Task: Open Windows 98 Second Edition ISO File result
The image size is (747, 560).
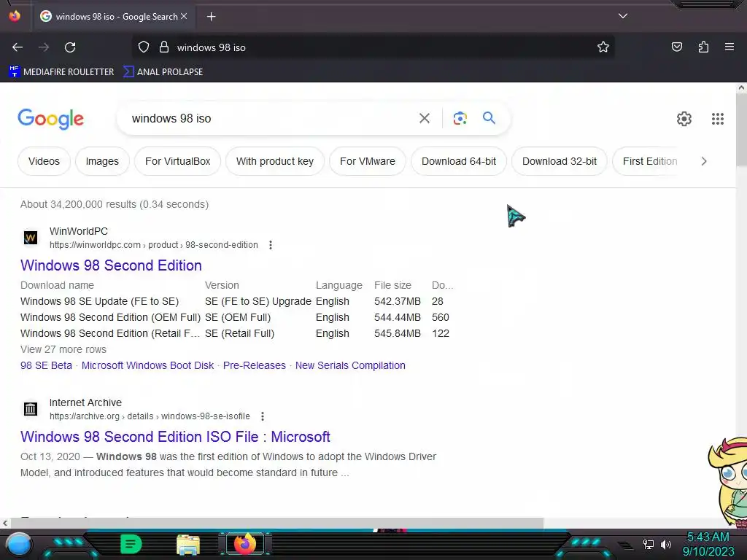Action: coord(175,437)
